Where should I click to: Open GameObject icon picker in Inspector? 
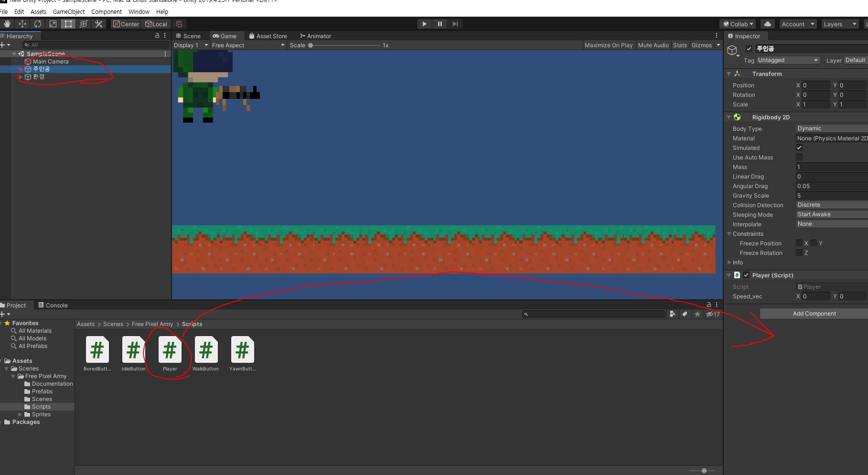pyautogui.click(x=733, y=51)
